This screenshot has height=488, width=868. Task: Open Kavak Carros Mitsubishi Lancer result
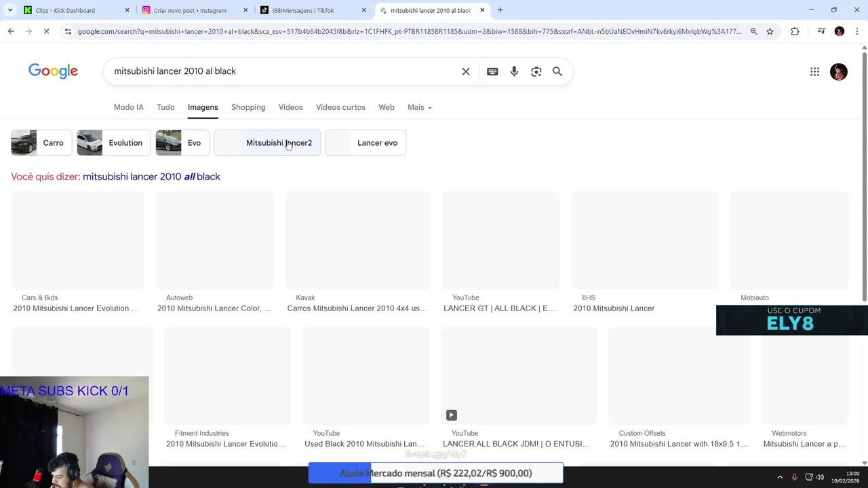[357, 252]
